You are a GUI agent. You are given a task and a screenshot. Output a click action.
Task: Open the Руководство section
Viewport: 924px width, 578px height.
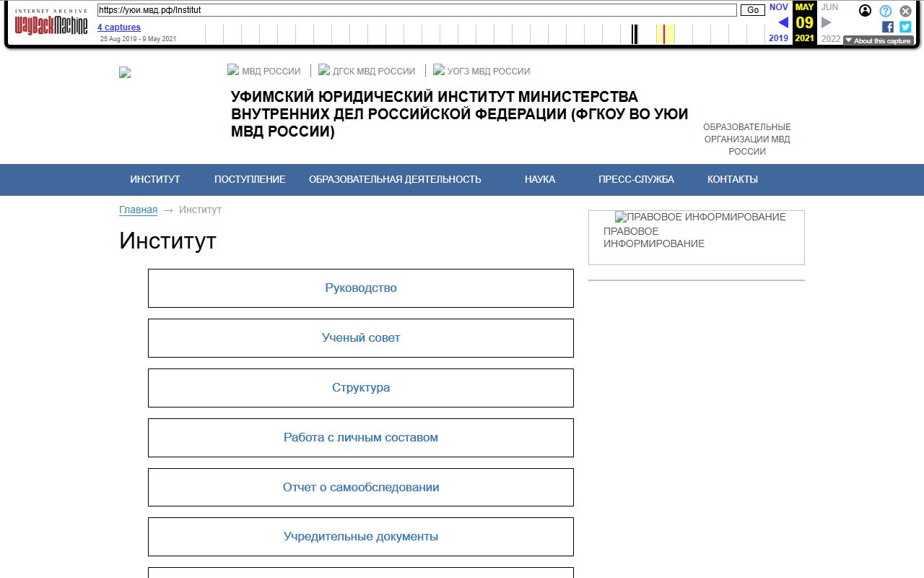361,288
